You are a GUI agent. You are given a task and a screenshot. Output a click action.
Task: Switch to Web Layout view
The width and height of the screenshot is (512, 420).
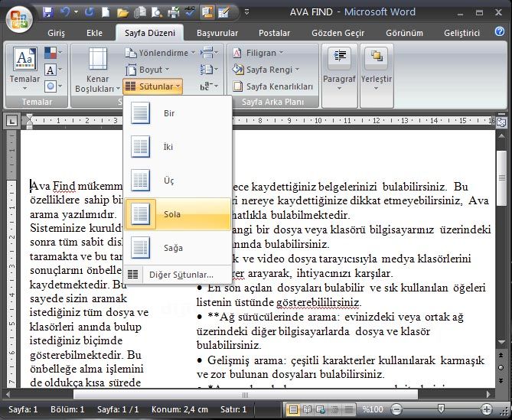[321, 409]
